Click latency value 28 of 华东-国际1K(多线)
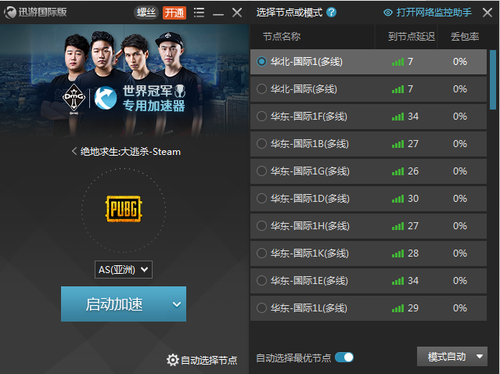This screenshot has height=374, width=500. point(413,253)
